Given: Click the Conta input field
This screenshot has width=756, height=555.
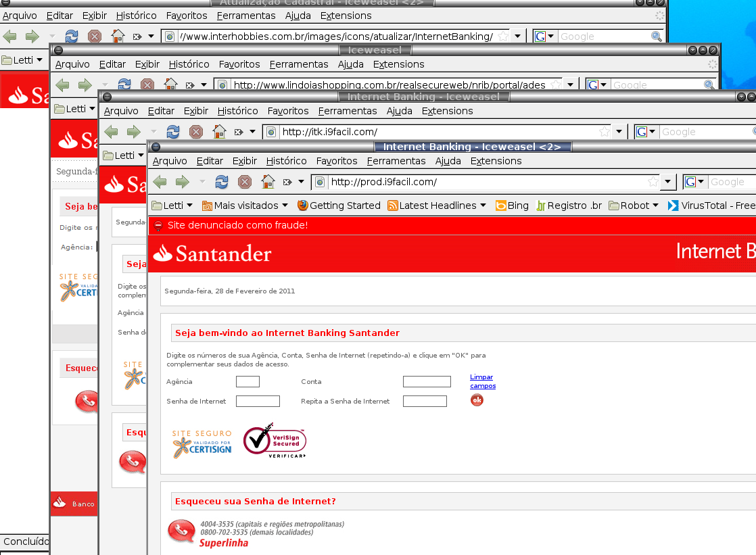Looking at the screenshot, I should tap(427, 381).
